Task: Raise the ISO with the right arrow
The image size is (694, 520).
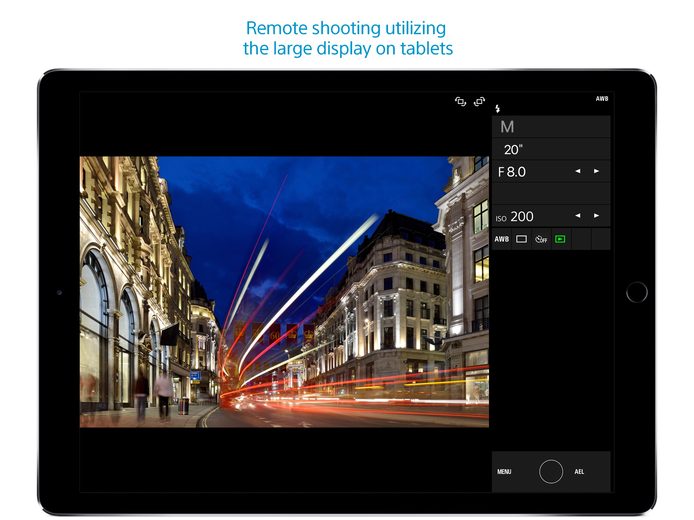Action: point(597,216)
